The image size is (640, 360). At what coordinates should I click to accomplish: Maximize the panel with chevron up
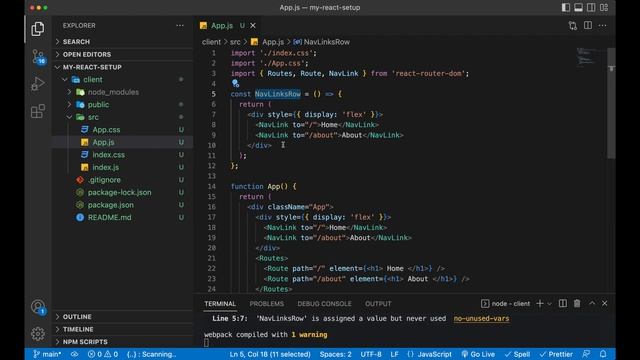pos(592,303)
